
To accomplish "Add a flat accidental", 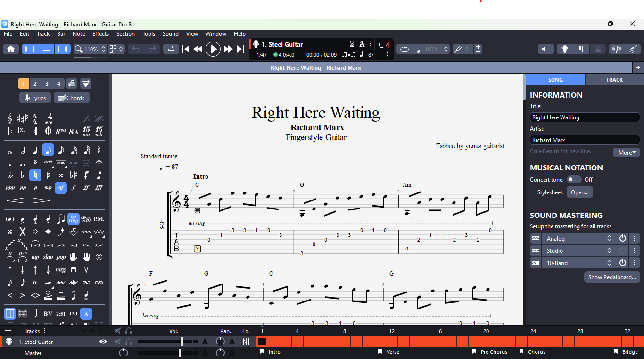I will click(23, 175).
